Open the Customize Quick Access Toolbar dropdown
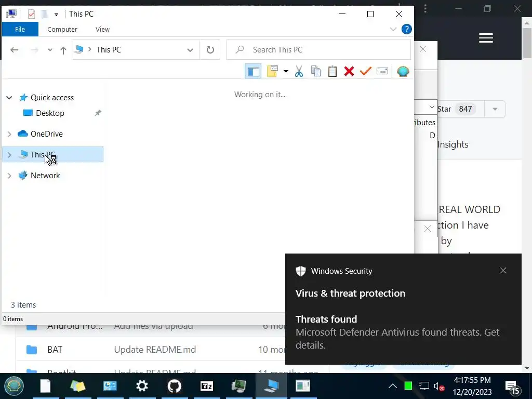The image size is (532, 399). click(x=56, y=14)
